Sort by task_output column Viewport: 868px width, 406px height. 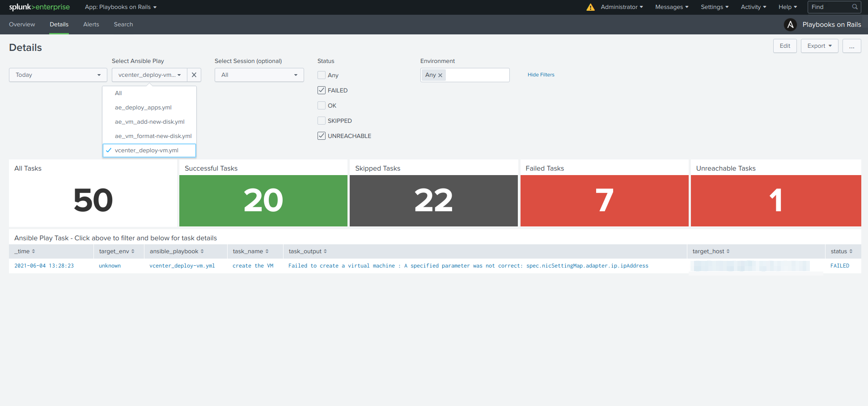(308, 251)
